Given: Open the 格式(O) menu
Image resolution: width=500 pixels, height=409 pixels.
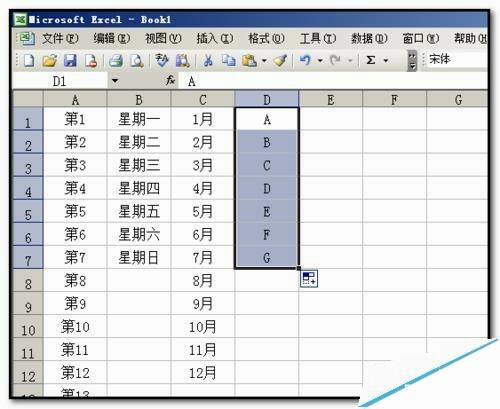Looking at the screenshot, I should 266,39.
